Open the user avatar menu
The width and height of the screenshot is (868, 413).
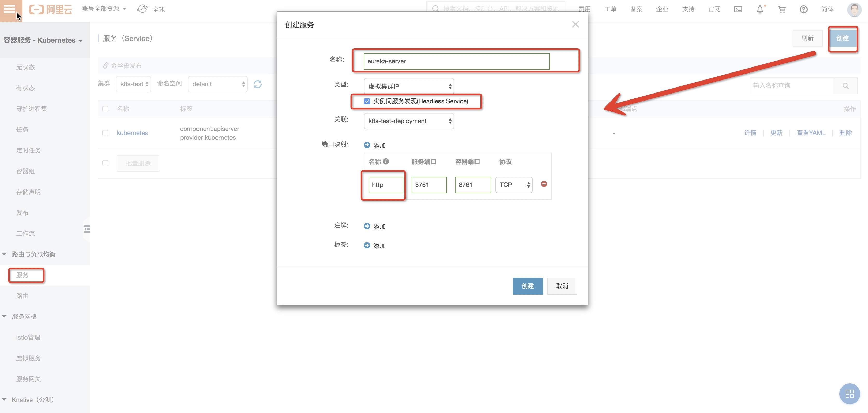tap(854, 9)
